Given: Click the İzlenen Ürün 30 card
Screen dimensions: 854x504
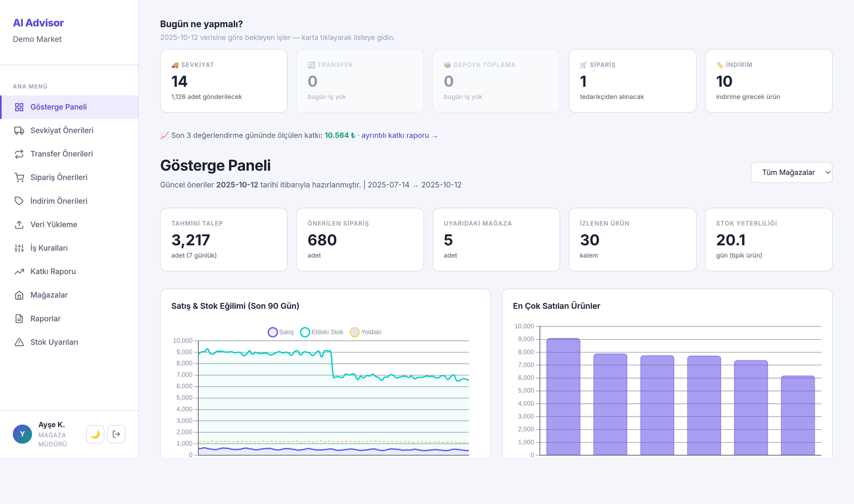Looking at the screenshot, I should click(x=632, y=239).
